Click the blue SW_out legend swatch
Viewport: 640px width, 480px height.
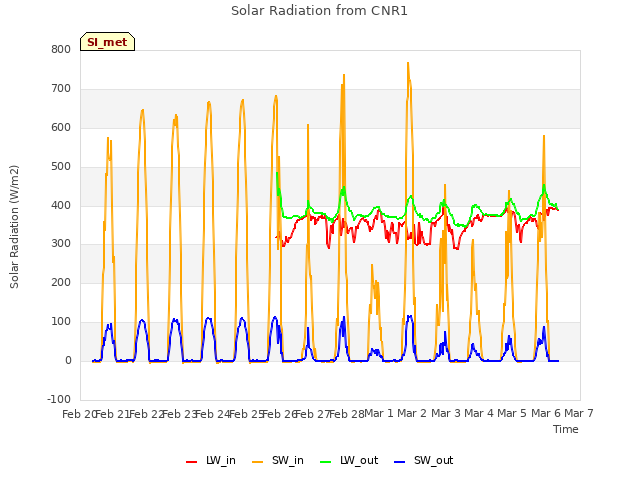pos(400,462)
